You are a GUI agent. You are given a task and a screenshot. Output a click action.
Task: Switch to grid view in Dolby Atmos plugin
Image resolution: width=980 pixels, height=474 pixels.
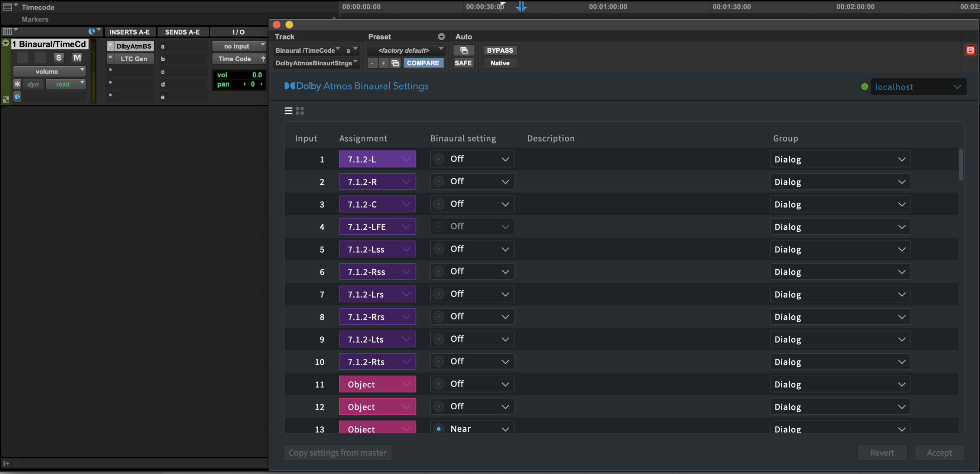[x=300, y=110]
